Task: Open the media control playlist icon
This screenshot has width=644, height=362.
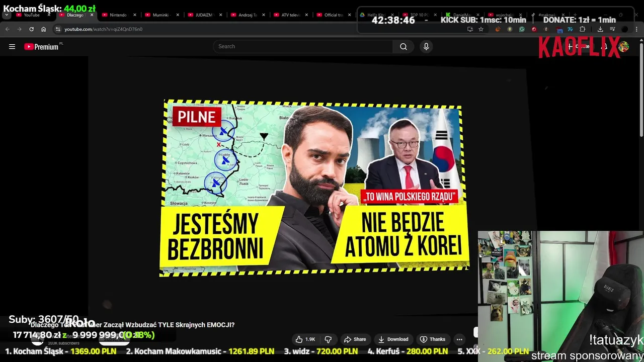Action: coord(612,29)
